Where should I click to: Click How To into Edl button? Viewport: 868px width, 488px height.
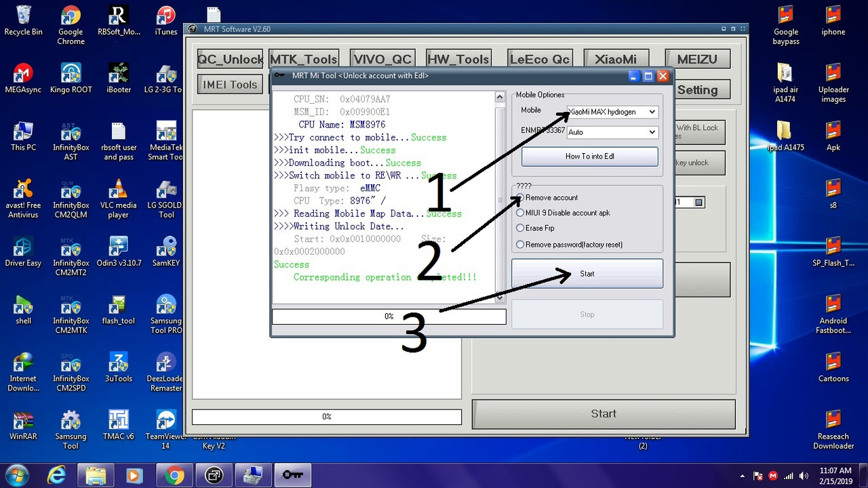point(589,157)
